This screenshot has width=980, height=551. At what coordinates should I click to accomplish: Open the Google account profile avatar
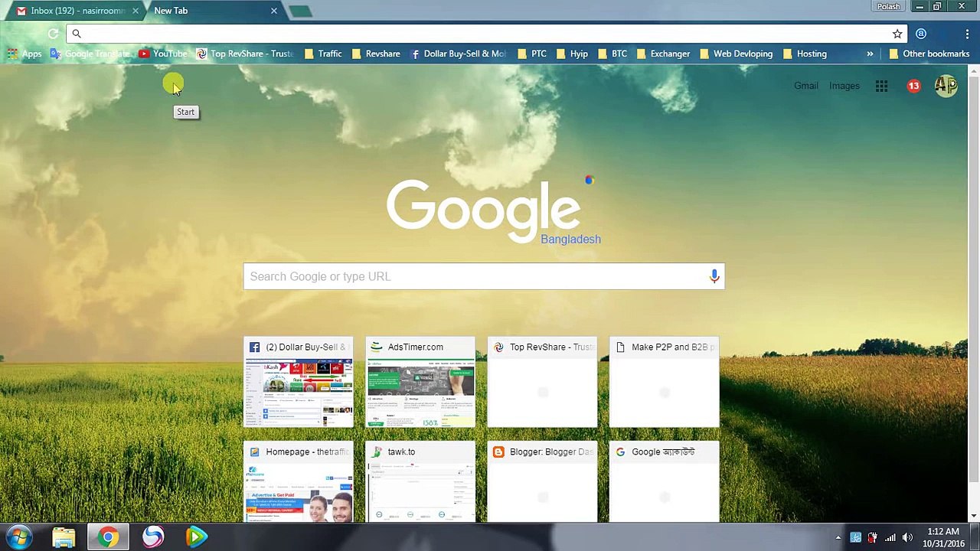(946, 86)
